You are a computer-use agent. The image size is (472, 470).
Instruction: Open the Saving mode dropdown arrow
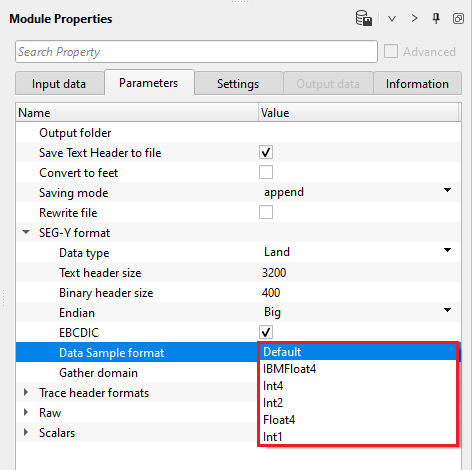click(447, 190)
